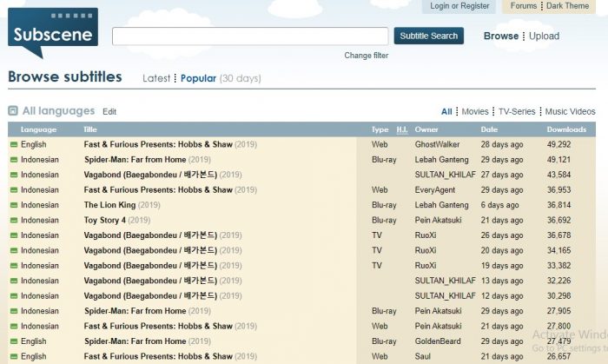Click the Subtitle Search button

(x=429, y=36)
